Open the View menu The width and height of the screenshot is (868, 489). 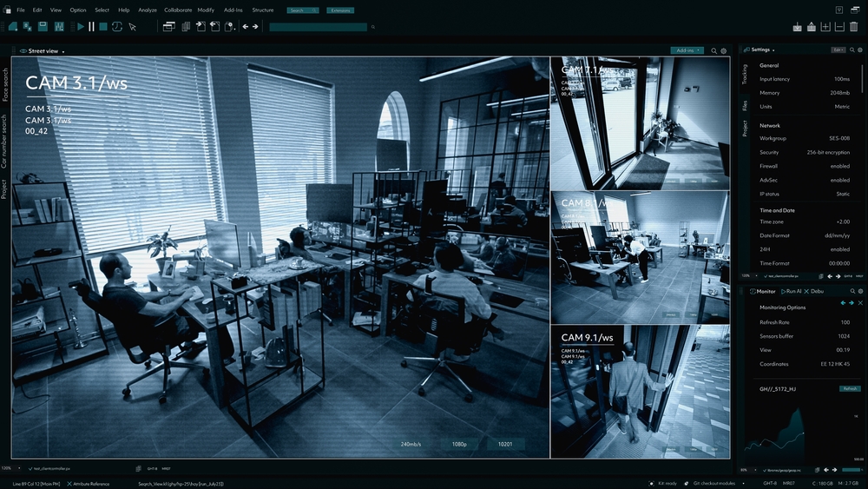pos(56,10)
